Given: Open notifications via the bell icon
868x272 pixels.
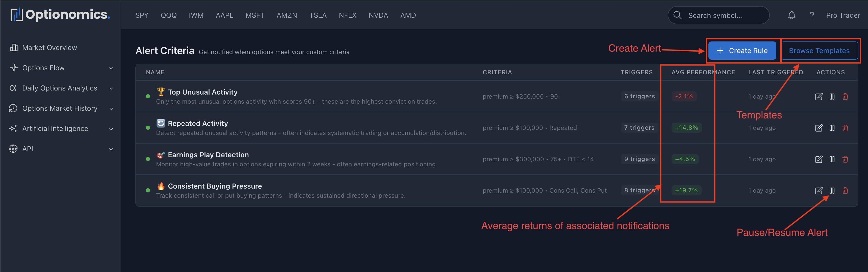Looking at the screenshot, I should pyautogui.click(x=792, y=15).
